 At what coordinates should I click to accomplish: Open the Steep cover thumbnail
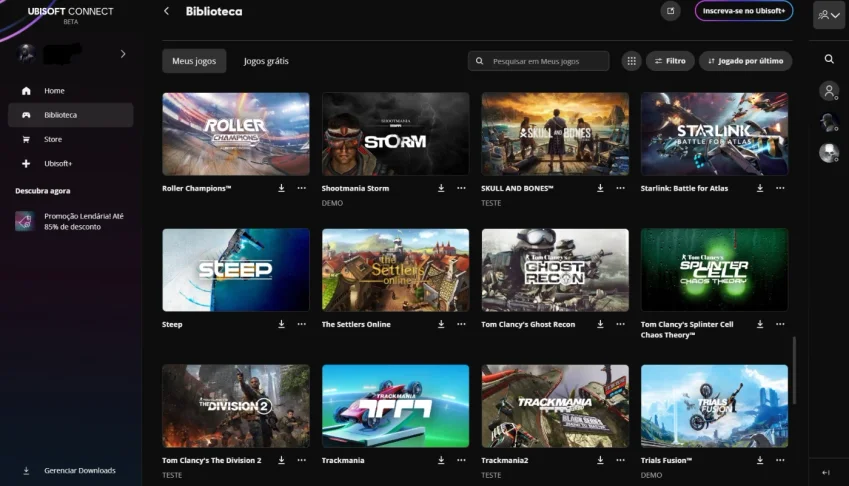236,270
